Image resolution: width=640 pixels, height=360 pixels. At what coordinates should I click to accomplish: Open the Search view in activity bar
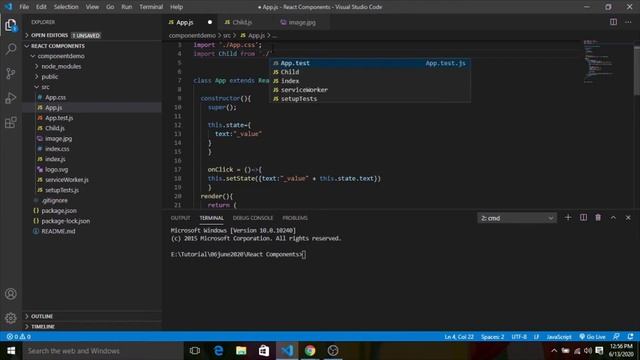tap(11, 49)
